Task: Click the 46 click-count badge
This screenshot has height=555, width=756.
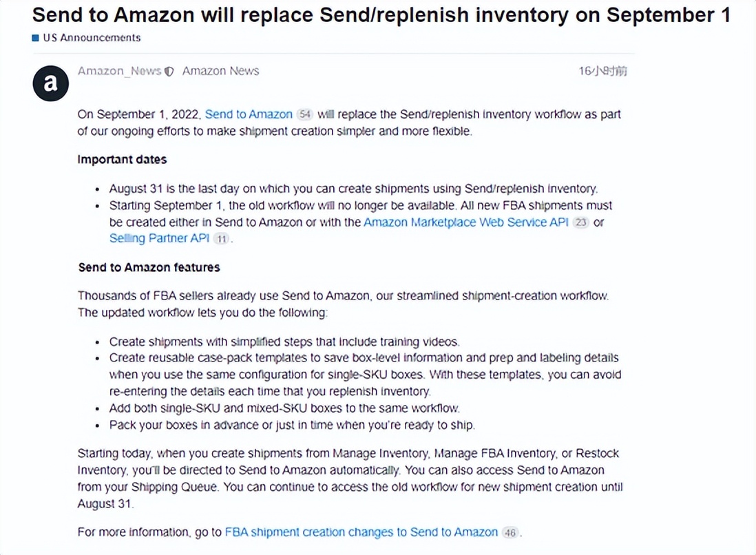Action: (x=510, y=532)
